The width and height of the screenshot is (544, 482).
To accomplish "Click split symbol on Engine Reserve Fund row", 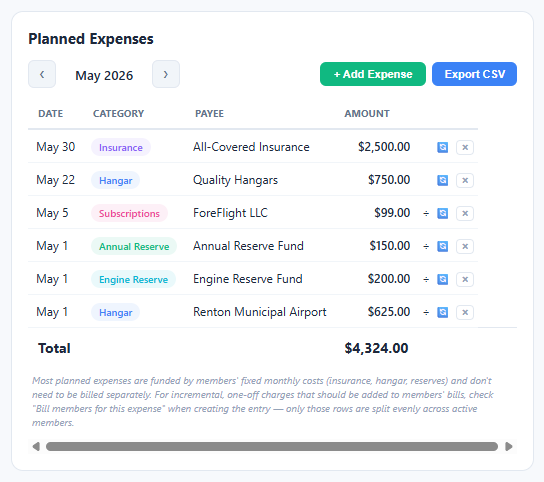I will tap(426, 279).
